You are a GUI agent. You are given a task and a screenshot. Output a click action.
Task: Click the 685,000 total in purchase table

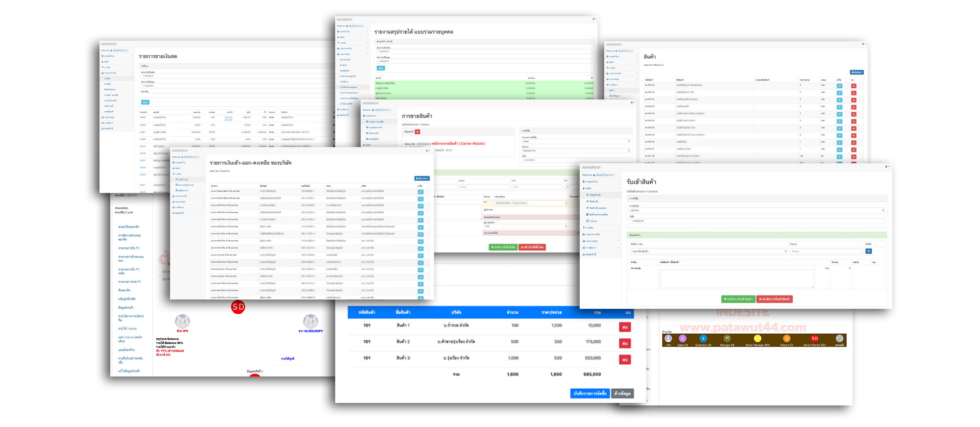(x=592, y=374)
